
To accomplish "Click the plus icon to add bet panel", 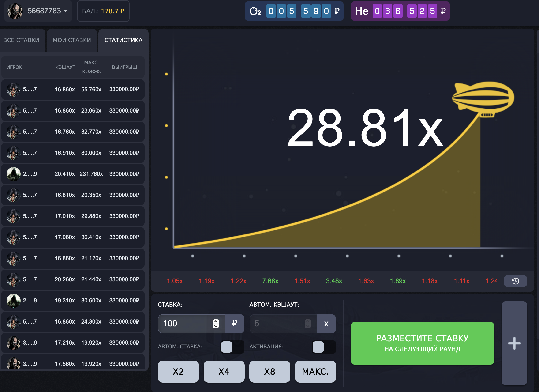I will tap(514, 343).
